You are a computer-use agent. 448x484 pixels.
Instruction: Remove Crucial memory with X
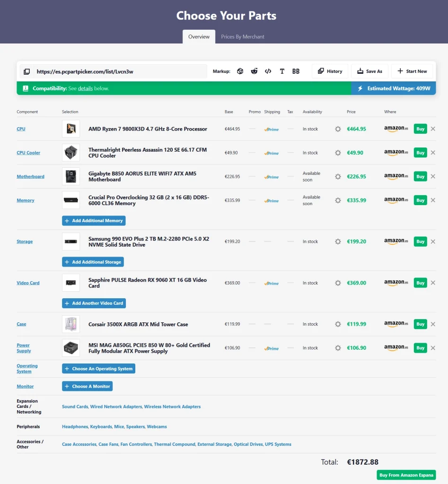[433, 200]
